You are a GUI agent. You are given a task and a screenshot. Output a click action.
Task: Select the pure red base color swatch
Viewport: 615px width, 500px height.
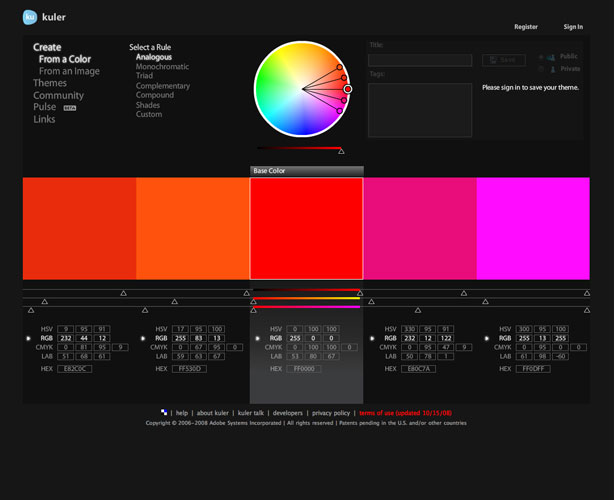tap(306, 228)
